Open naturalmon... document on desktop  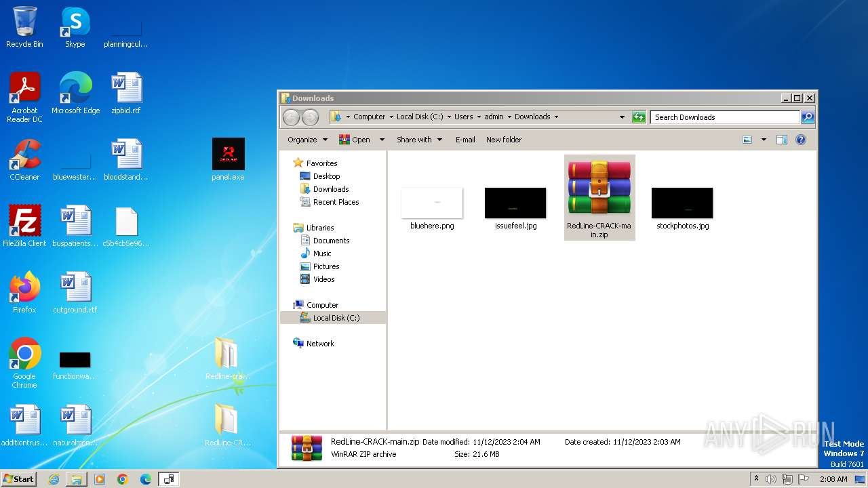pyautogui.click(x=75, y=426)
